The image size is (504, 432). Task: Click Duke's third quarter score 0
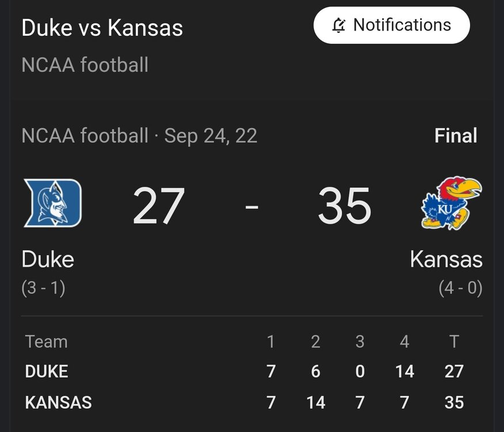360,372
